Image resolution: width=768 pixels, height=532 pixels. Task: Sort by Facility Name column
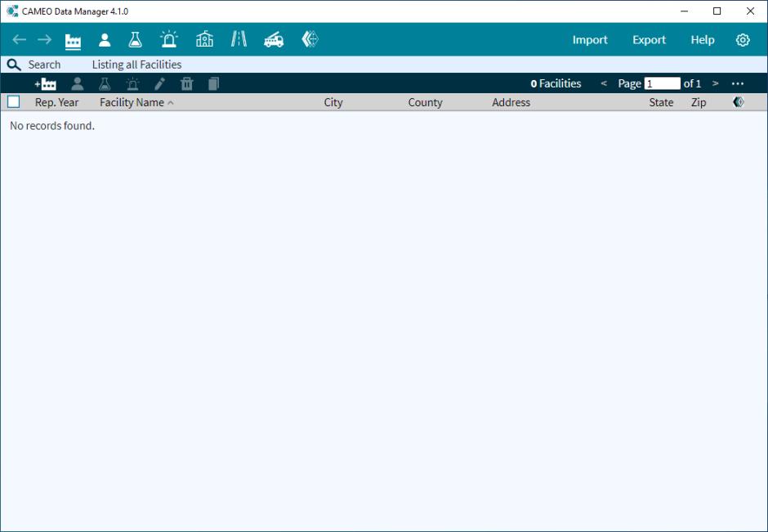(132, 102)
